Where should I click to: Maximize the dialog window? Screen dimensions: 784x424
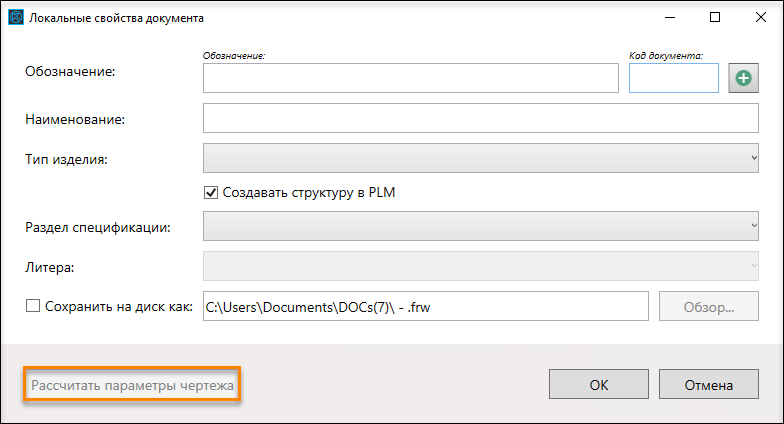coord(715,18)
